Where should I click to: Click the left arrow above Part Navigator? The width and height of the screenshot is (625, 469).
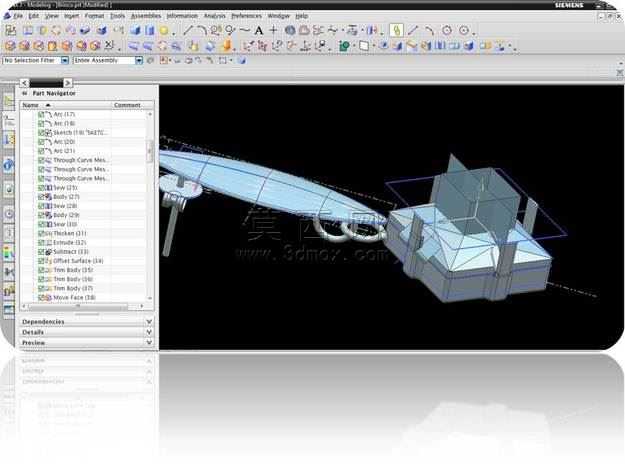tap(24, 83)
